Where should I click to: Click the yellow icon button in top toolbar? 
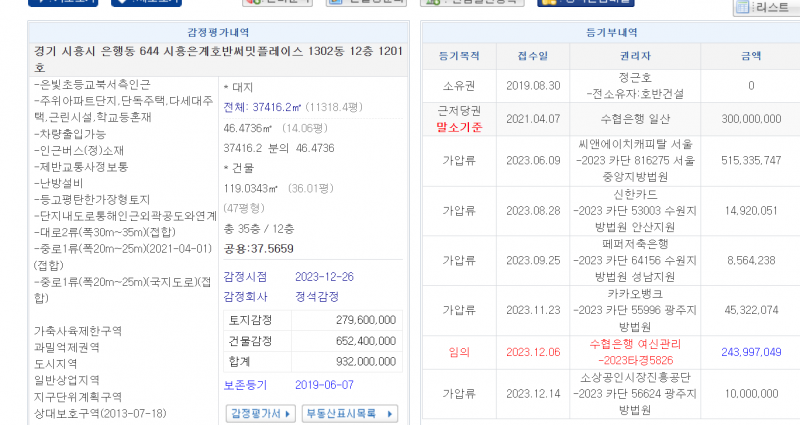(x=547, y=3)
